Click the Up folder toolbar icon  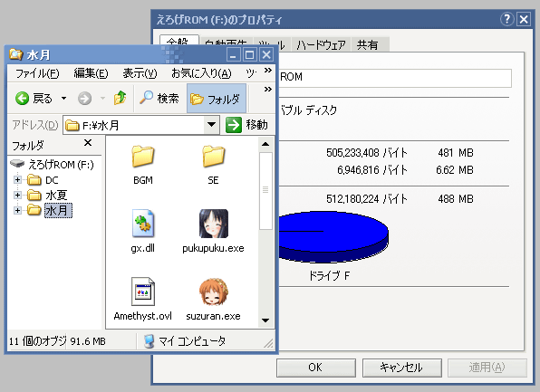121,99
